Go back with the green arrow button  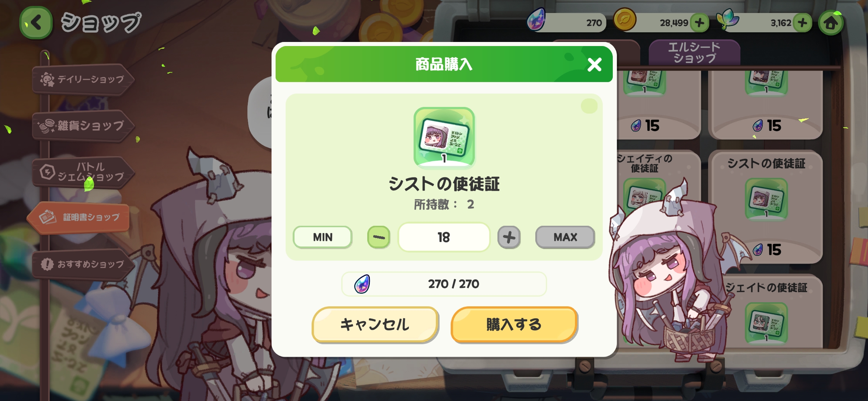[36, 23]
